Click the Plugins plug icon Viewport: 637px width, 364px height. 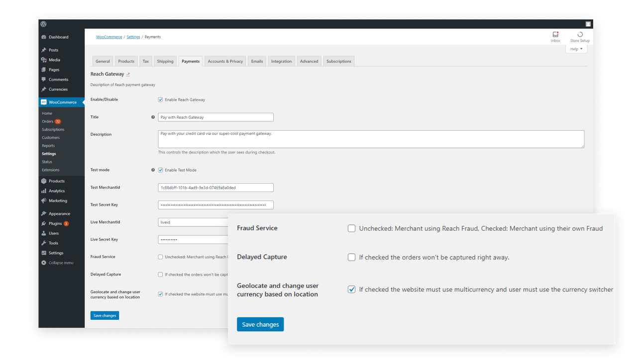click(44, 223)
